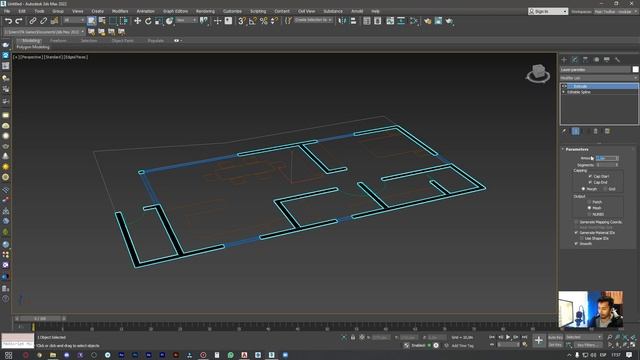Open the Rendering menu
The image size is (640, 360).
click(x=205, y=11)
